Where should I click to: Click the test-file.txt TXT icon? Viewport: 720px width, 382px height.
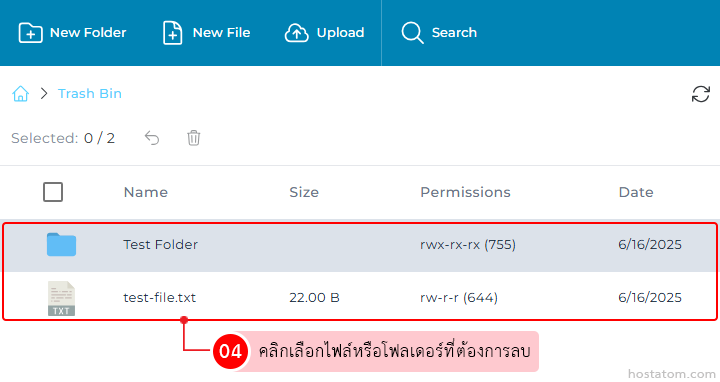click(62, 298)
